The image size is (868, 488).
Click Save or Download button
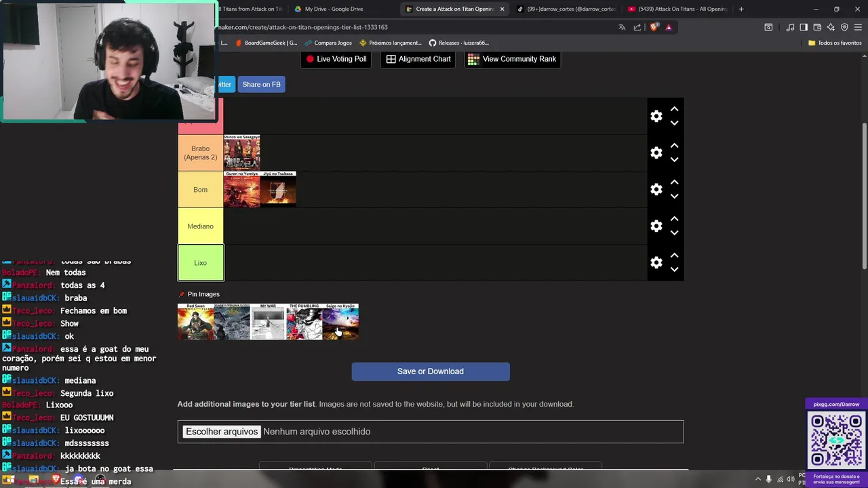point(431,371)
